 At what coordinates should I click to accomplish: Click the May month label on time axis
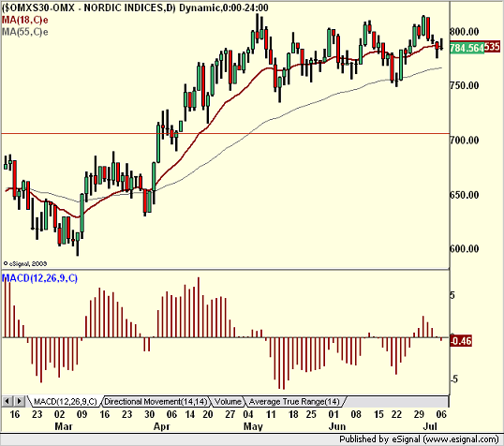pyautogui.click(x=253, y=426)
